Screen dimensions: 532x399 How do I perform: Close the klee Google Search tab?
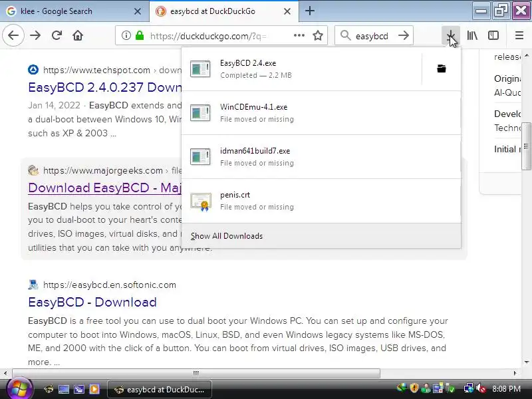(x=138, y=11)
